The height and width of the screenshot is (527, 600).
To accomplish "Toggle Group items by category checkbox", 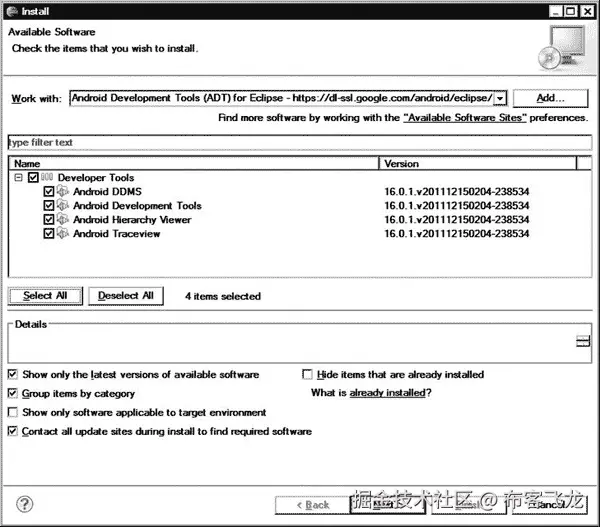I will pos(13,393).
